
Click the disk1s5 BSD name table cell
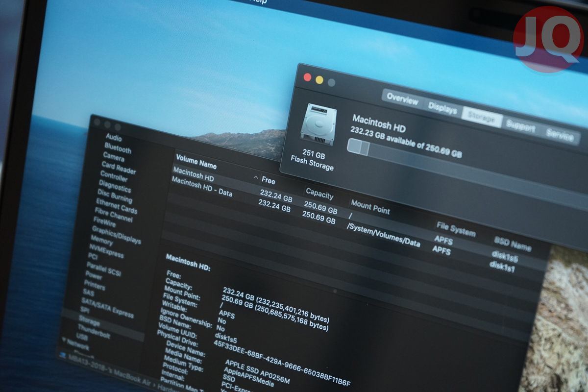tap(505, 257)
